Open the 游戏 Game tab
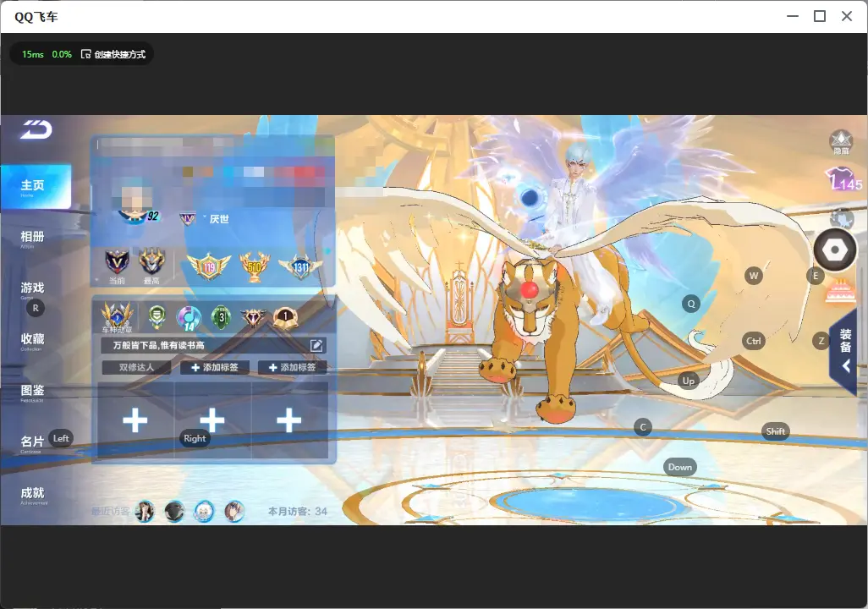The image size is (868, 609). click(33, 289)
